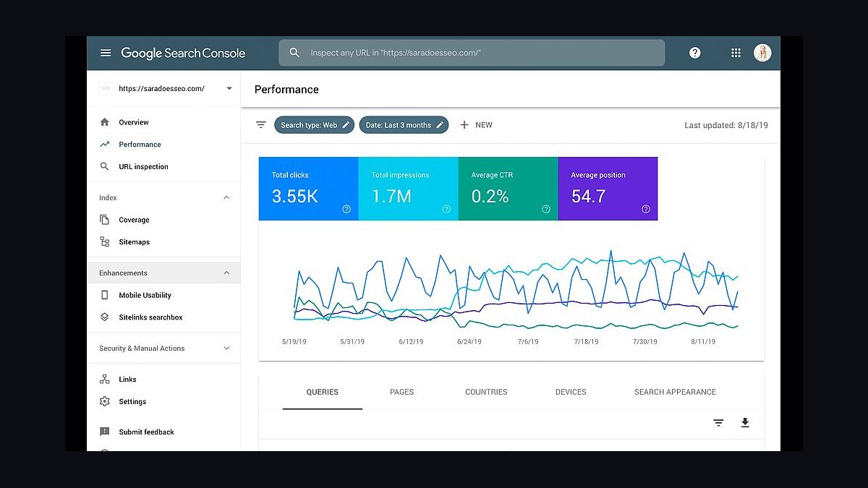
Task: Expand Security & Manual Actions chevron
Action: [x=226, y=348]
